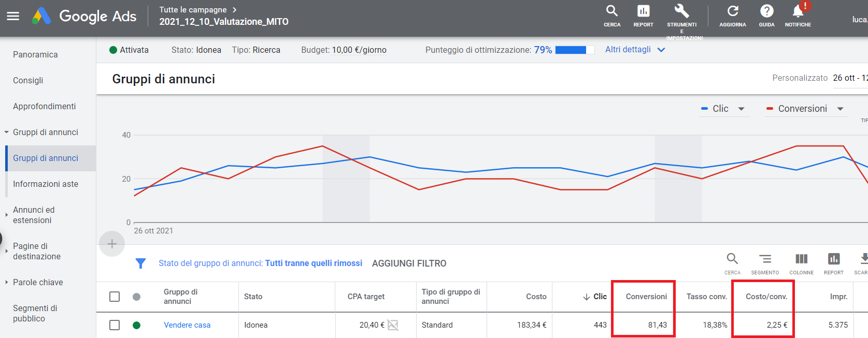Open the Vendere casa ad group link
This screenshot has width=868, height=338.
tap(187, 325)
